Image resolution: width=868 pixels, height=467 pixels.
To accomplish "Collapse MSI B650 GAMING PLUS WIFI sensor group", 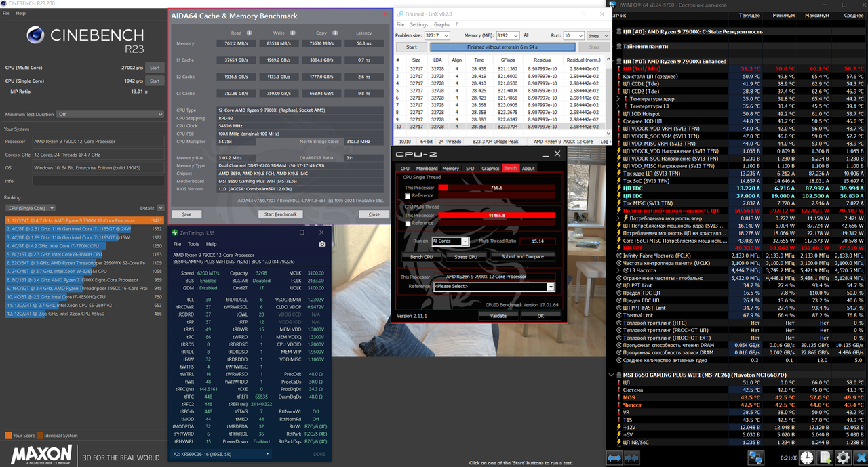I will pos(610,375).
